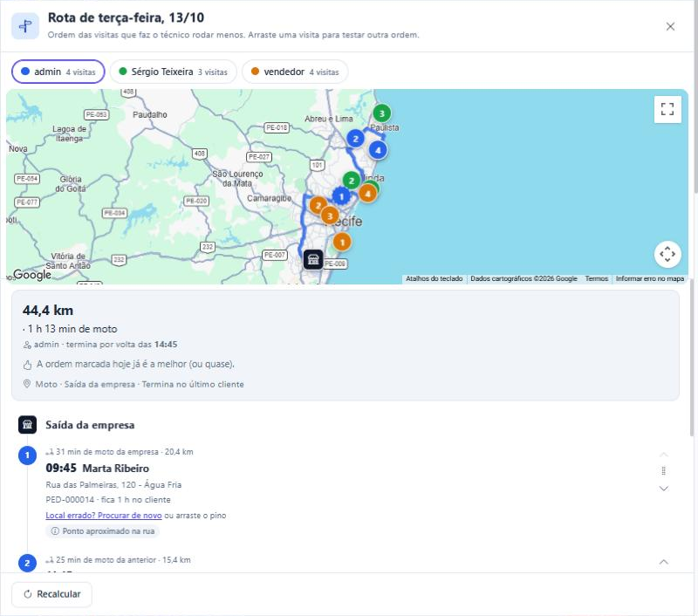Click the 'Local errado? Procurar de novo' link
The image size is (698, 616).
pyautogui.click(x=104, y=516)
